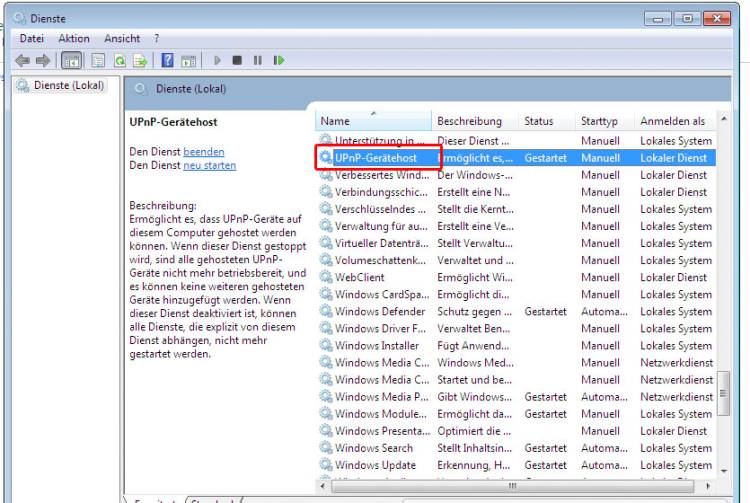The height and width of the screenshot is (503, 750).
Task: Select the Windows Update service row
Action: 375,465
